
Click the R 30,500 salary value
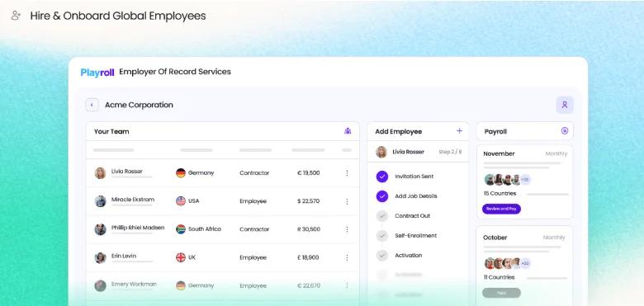click(x=309, y=229)
